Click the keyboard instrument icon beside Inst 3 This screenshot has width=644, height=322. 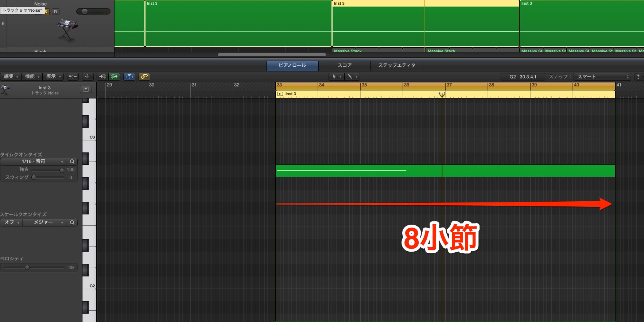coord(5,90)
